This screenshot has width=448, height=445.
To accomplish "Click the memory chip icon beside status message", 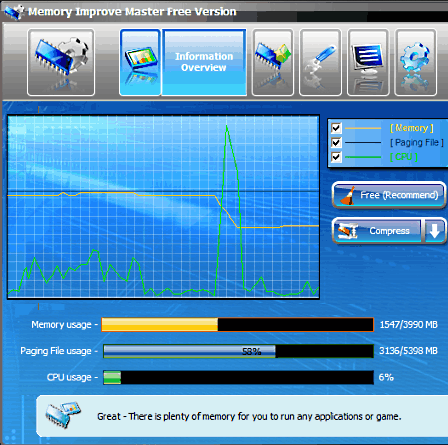I will point(63,415).
